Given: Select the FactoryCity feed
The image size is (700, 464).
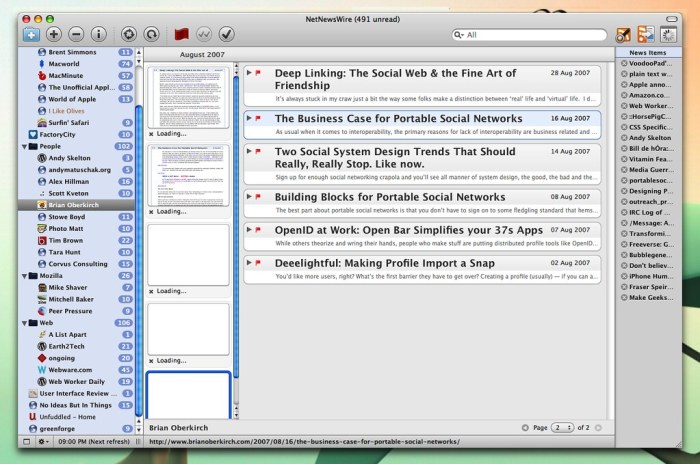Looking at the screenshot, I should [76, 134].
